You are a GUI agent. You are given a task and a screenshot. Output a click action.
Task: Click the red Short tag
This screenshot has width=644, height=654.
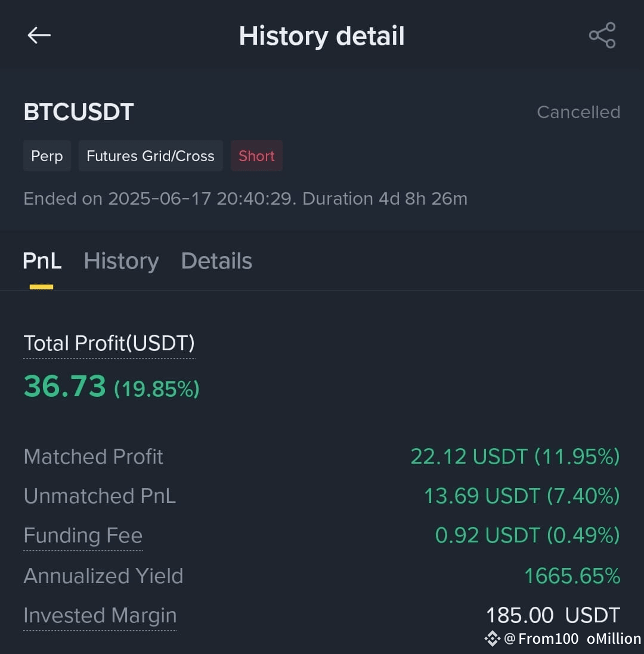256,156
